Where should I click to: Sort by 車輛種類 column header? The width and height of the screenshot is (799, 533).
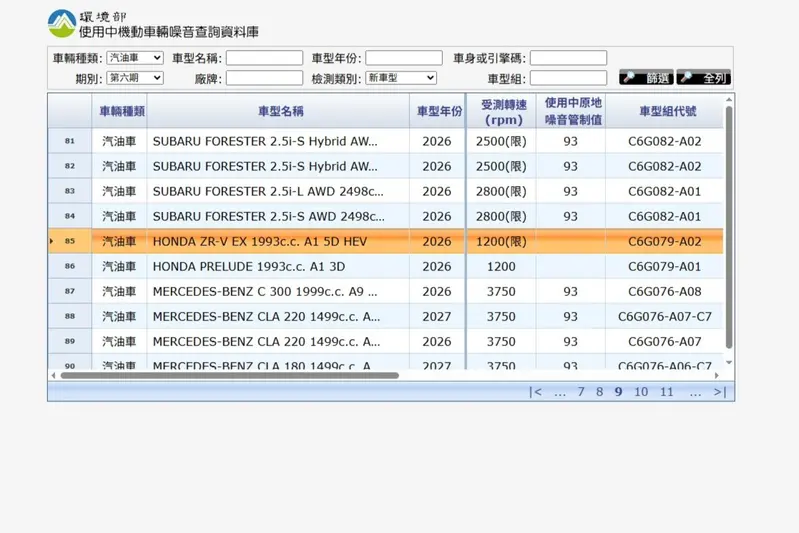pos(122,111)
